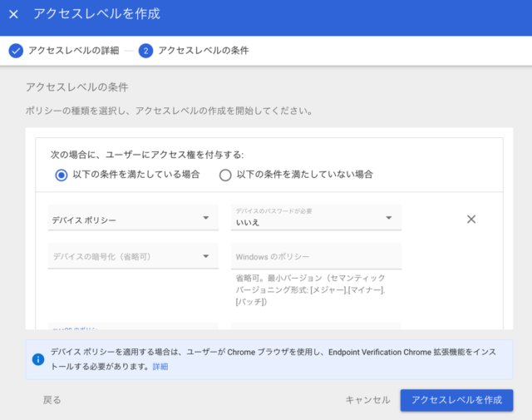Image resolution: width=532 pixels, height=420 pixels.
Task: Select 以下の条件を満たしている場合 radio button
Action: (62, 175)
